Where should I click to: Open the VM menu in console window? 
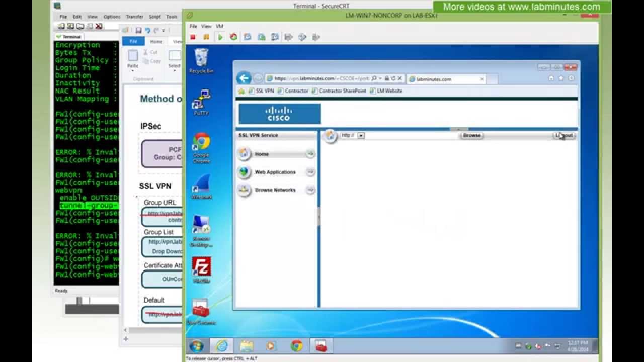(220, 26)
